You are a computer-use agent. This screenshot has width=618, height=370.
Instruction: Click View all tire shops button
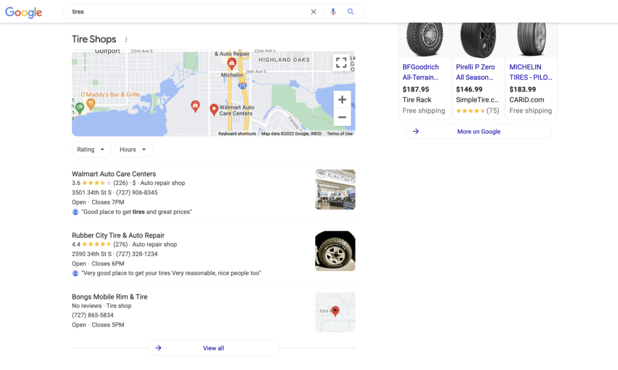(213, 348)
